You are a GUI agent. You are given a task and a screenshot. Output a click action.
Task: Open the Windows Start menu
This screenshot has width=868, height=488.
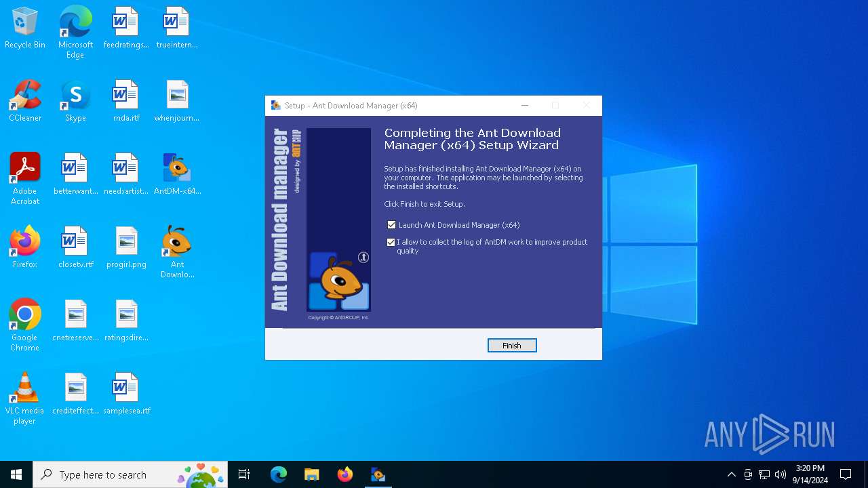coord(16,474)
